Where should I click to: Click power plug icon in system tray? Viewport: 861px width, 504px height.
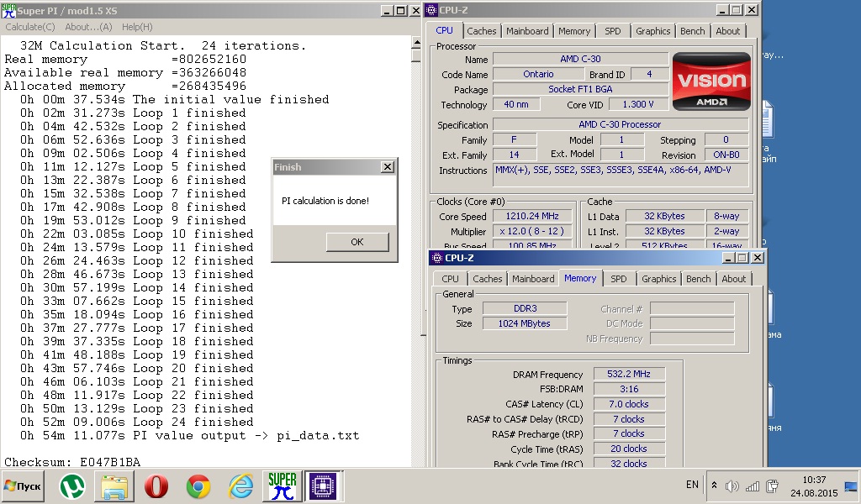(772, 486)
